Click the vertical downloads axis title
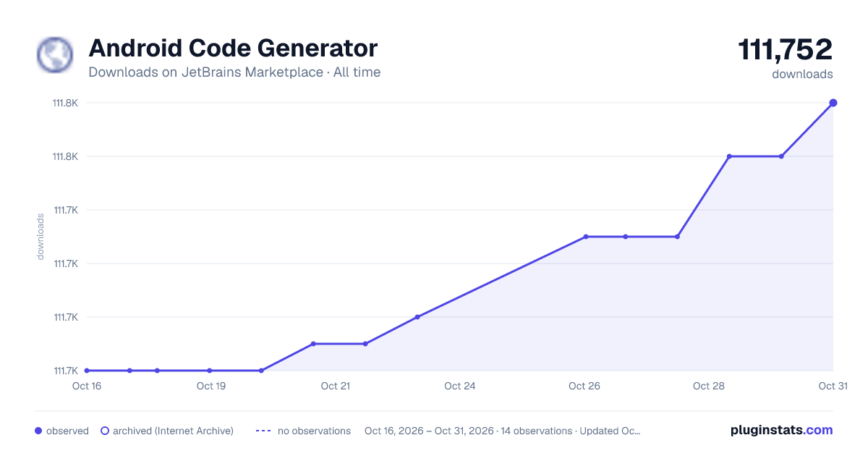 click(x=41, y=237)
